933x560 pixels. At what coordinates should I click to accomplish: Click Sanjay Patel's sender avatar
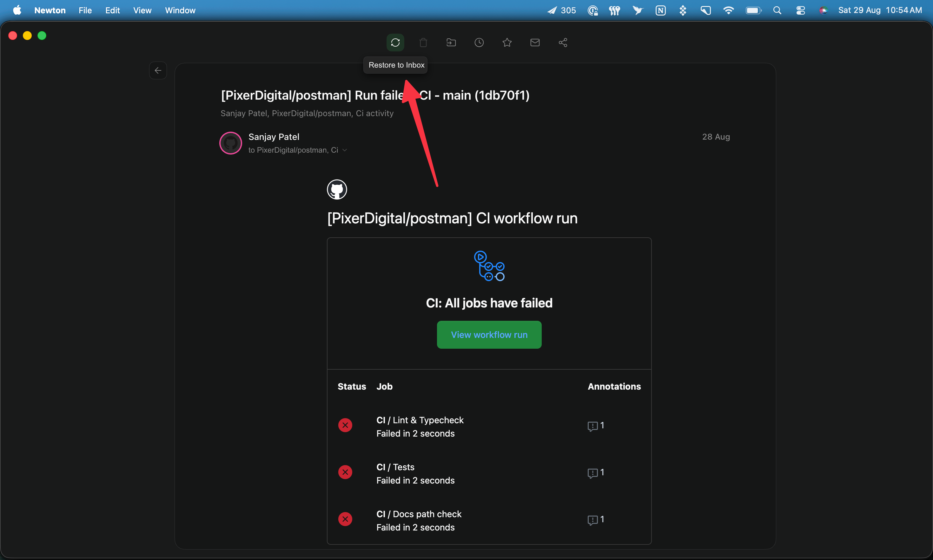pyautogui.click(x=231, y=143)
